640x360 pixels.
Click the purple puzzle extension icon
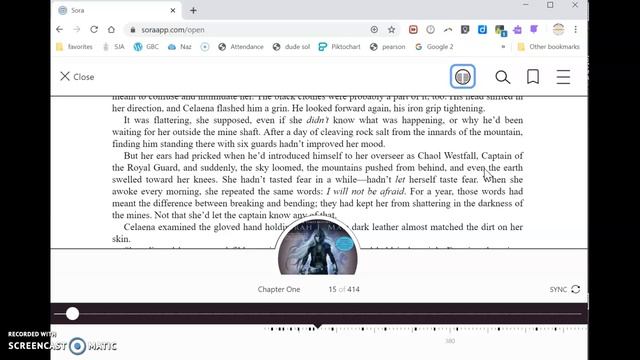(x=517, y=29)
